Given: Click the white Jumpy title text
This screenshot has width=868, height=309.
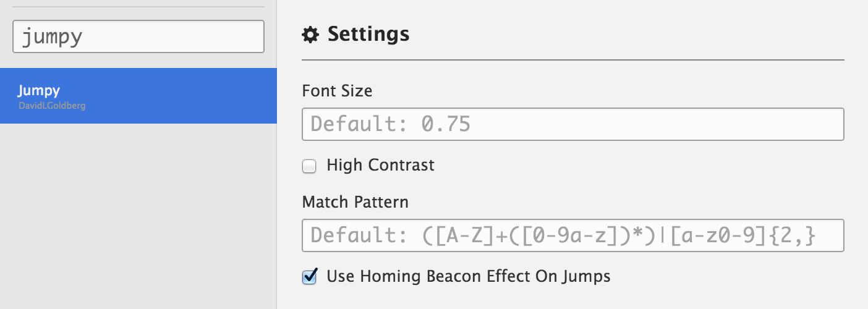Looking at the screenshot, I should click(38, 91).
